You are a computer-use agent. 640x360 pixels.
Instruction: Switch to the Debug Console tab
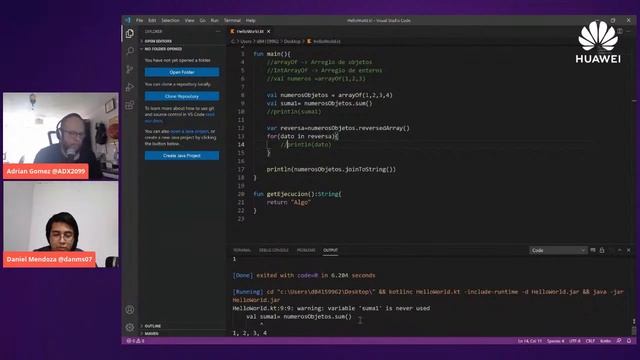click(274, 250)
